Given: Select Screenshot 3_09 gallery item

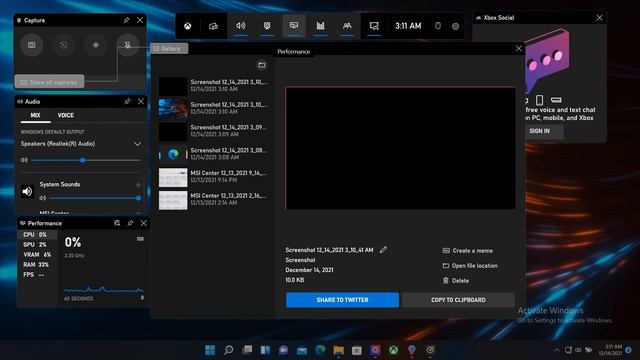Looking at the screenshot, I should (x=213, y=131).
